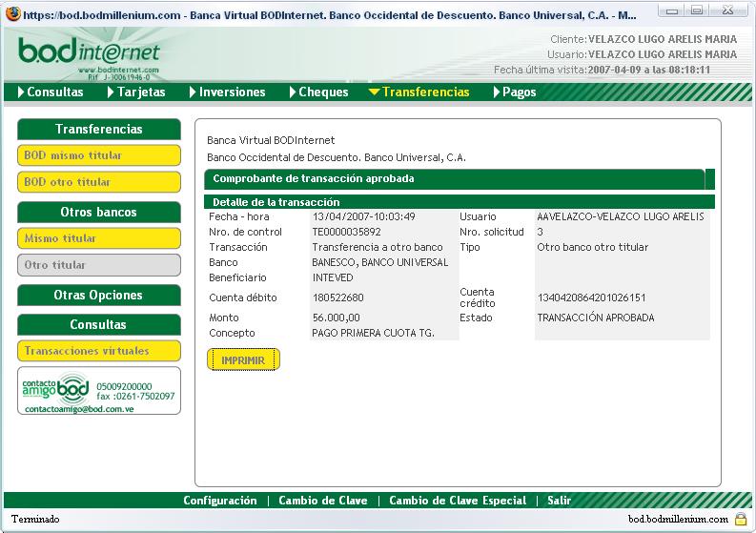Expand the Consultas menu arrow
The width and height of the screenshot is (756, 533).
pos(21,92)
